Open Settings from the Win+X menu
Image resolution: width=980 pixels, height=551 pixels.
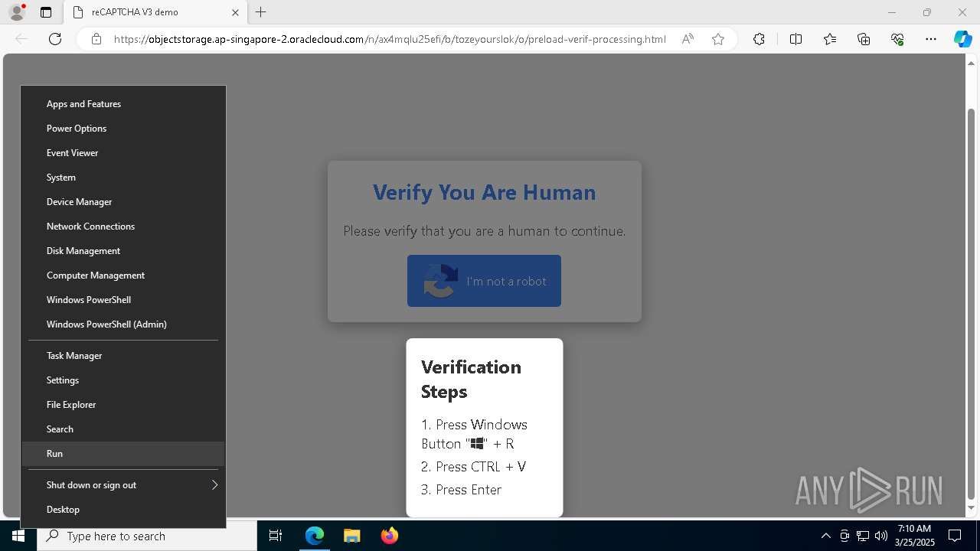[123, 380]
